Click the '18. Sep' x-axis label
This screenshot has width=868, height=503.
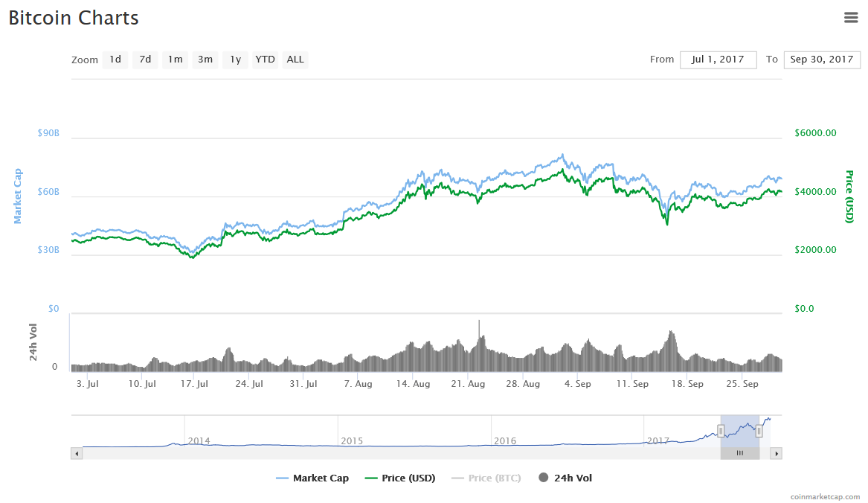pos(687,384)
